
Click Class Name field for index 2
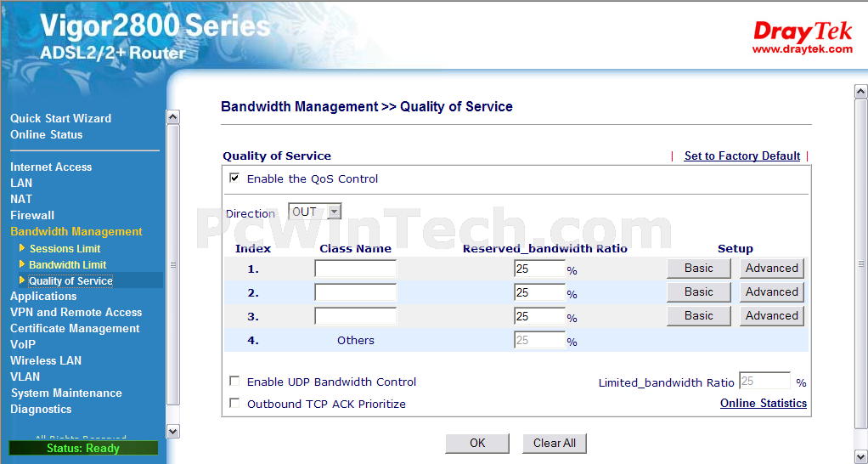point(355,292)
